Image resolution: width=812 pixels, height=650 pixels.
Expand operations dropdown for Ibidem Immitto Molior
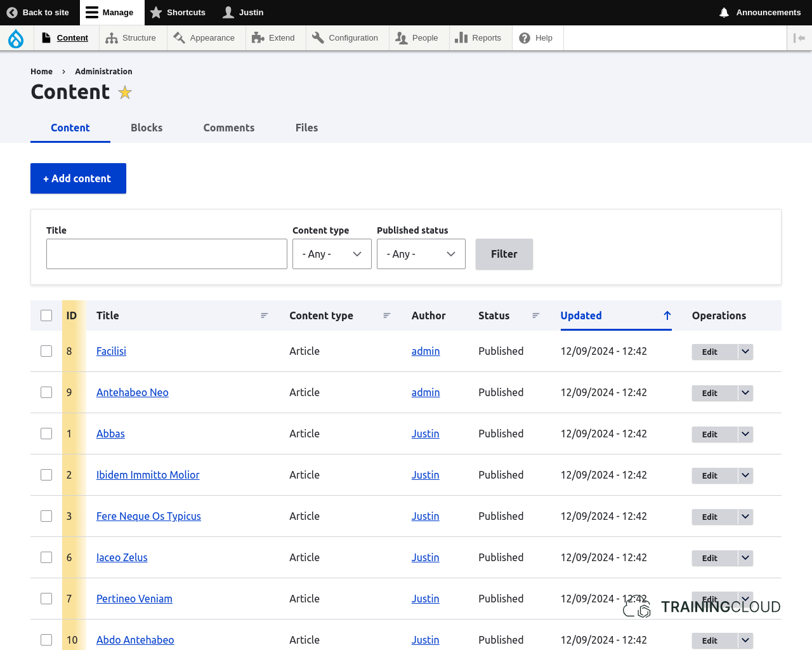[x=745, y=475]
